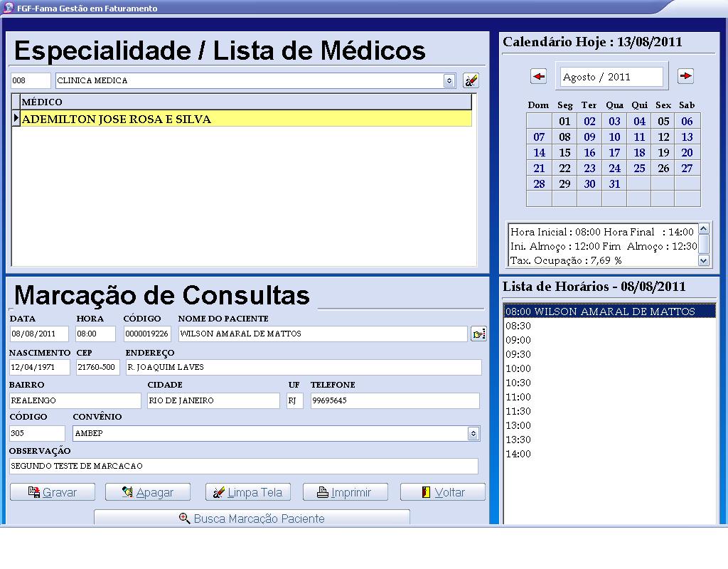Print the appointment with Imprimir
This screenshot has height=569, width=728.
point(346,492)
